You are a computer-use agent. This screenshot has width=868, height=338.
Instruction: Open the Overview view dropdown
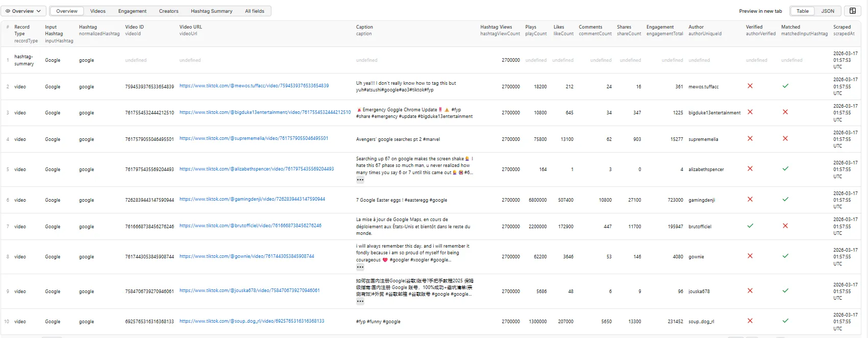click(23, 11)
